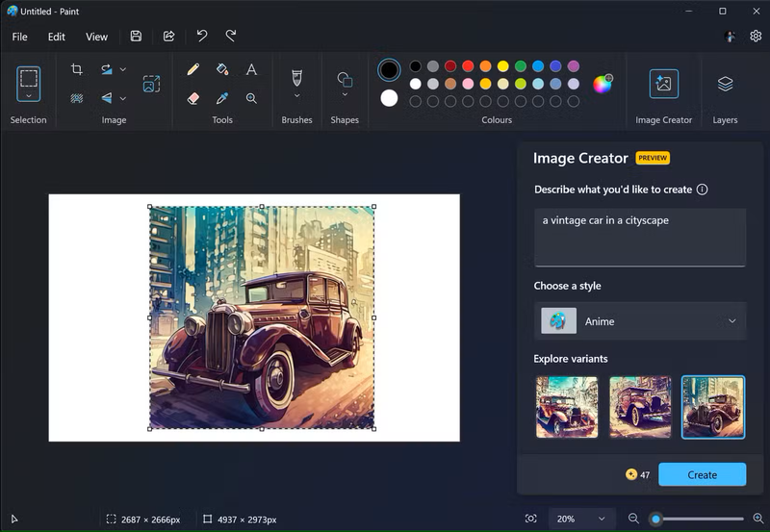
Task: Select the Pencil tool
Action: tap(193, 69)
